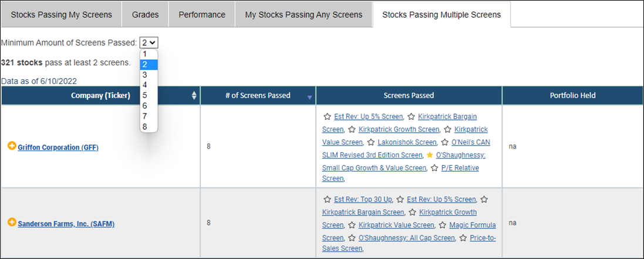
Task: Star the Est Rev: Top 30 Up screen
Action: [x=328, y=199]
